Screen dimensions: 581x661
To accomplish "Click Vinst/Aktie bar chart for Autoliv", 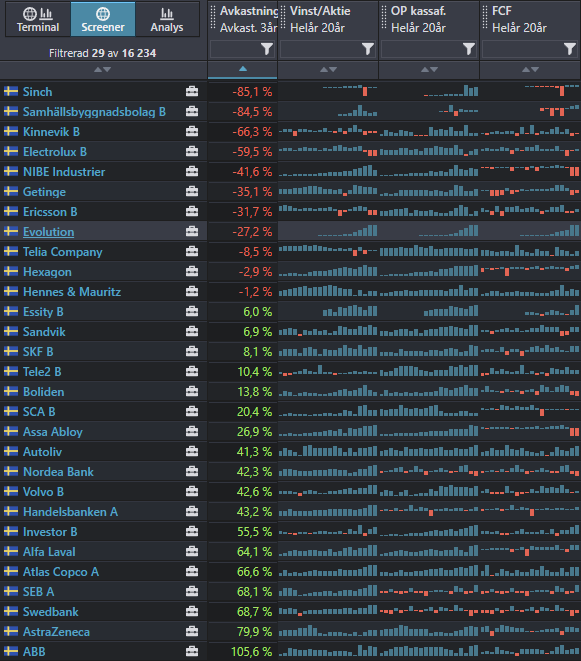I will (x=328, y=451).
